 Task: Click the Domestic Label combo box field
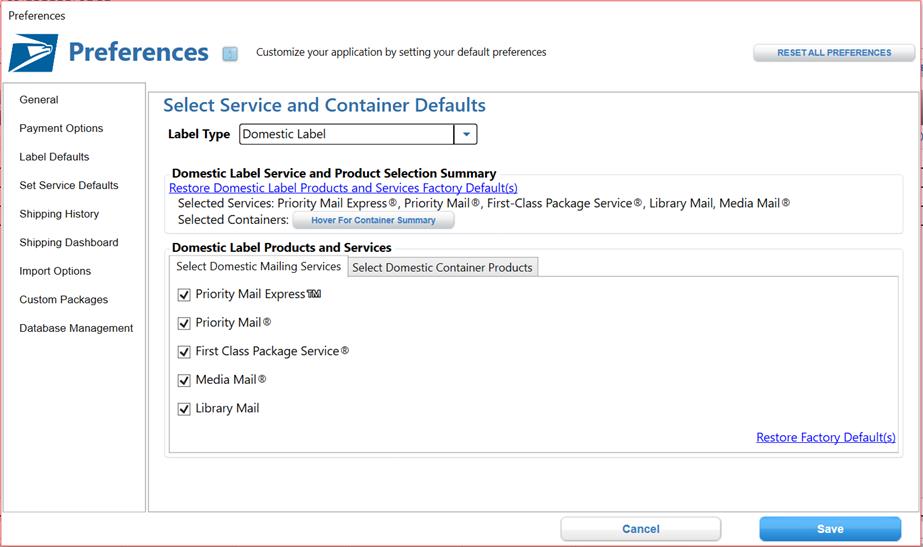347,134
